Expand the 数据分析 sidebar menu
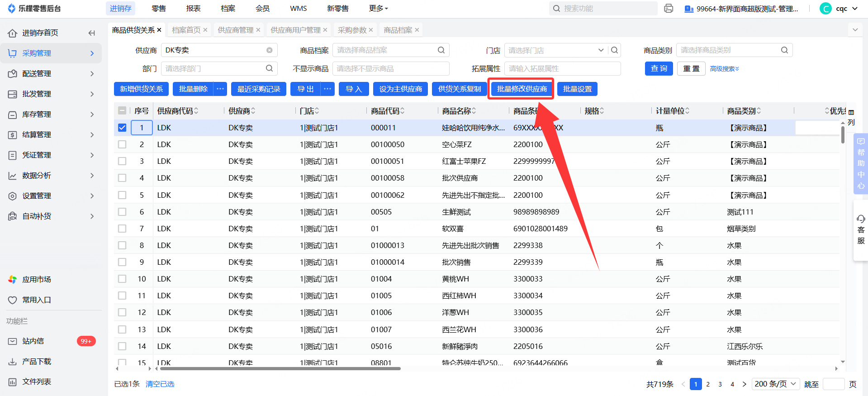 coord(51,176)
